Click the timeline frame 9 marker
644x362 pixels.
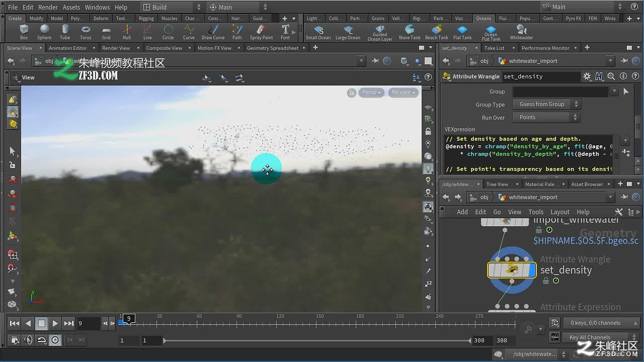[129, 318]
